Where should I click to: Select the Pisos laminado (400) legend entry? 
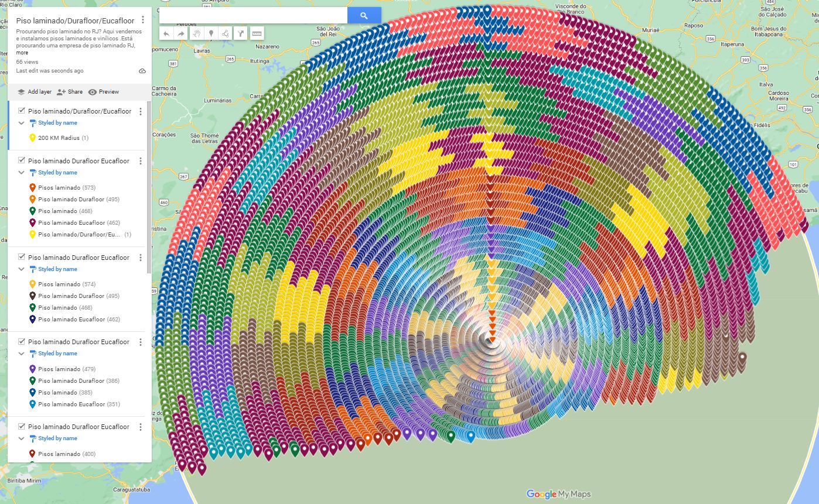pos(62,454)
